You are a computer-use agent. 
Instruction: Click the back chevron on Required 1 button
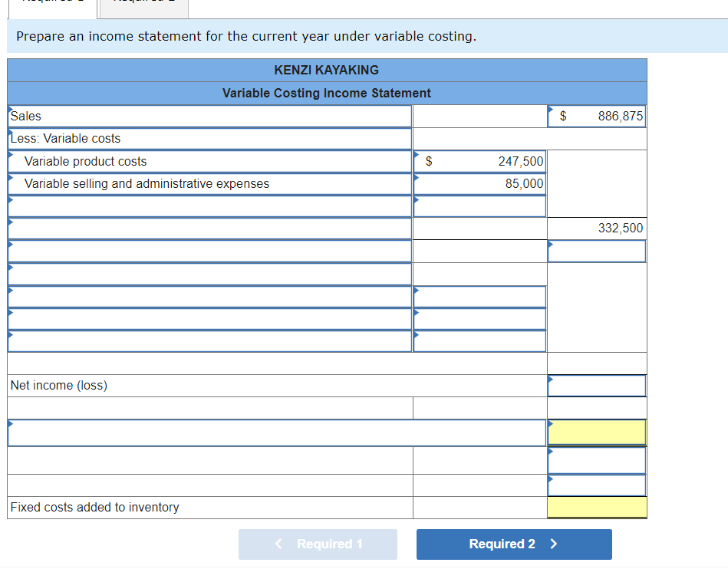click(278, 544)
